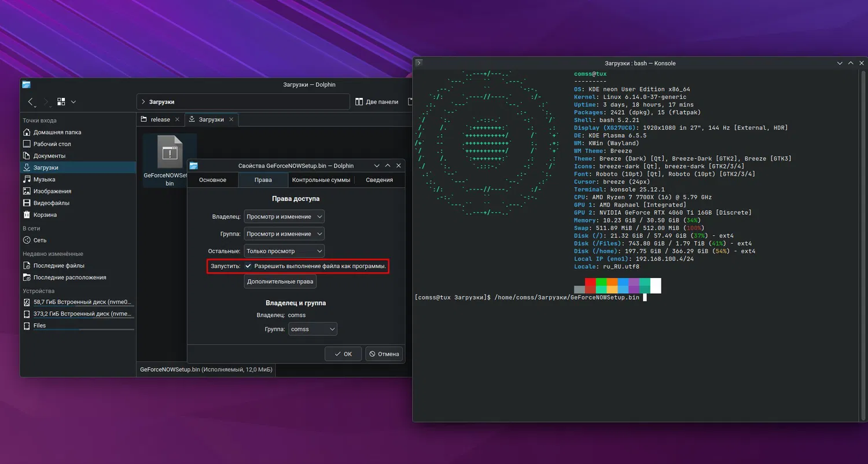Screen dimensions: 868x464
Task: Minimize the properties dialog
Action: (x=377, y=166)
